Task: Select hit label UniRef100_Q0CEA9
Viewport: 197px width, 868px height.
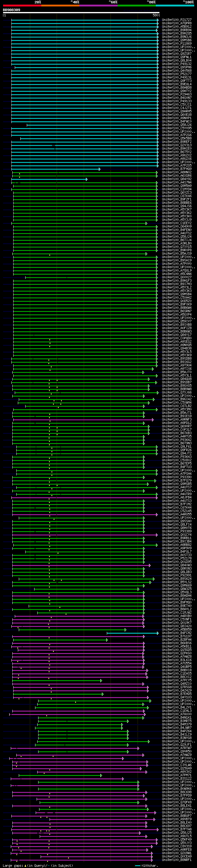Action: 177,857
